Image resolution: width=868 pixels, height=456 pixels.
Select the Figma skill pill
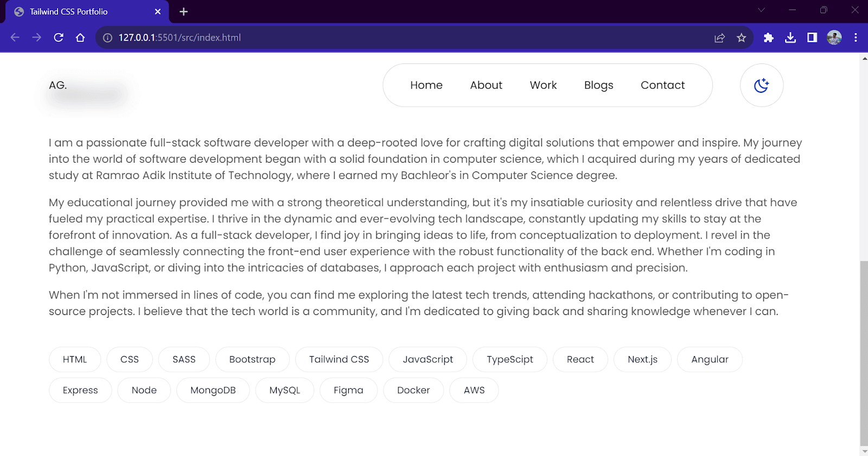(348, 390)
